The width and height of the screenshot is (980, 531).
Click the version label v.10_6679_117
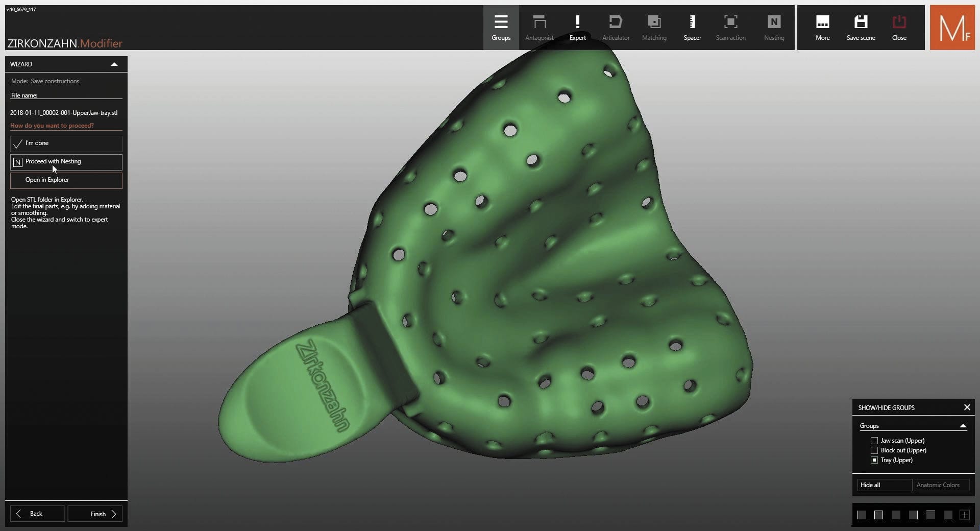[x=21, y=9]
